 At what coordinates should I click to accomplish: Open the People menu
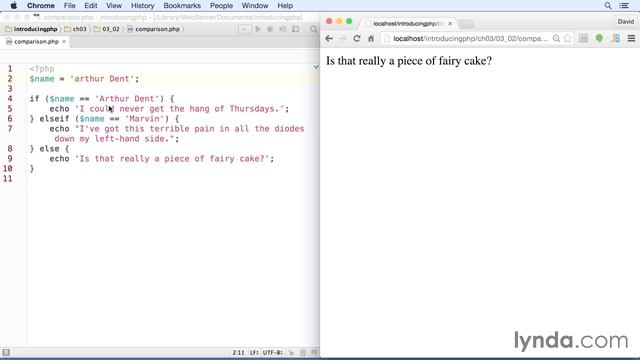coord(221,6)
